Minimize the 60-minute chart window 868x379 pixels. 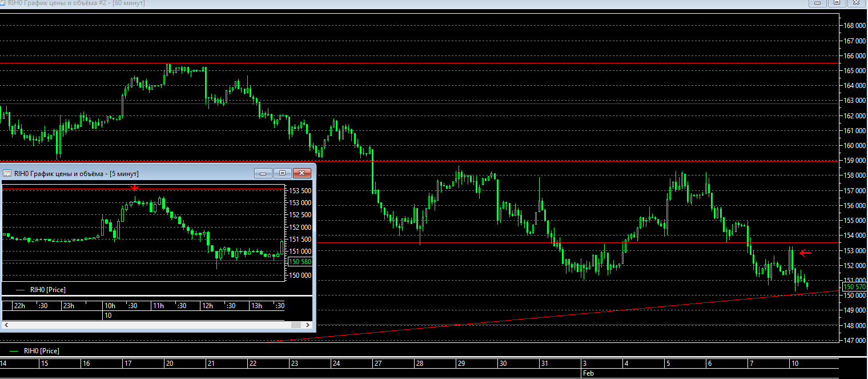[x=818, y=3]
